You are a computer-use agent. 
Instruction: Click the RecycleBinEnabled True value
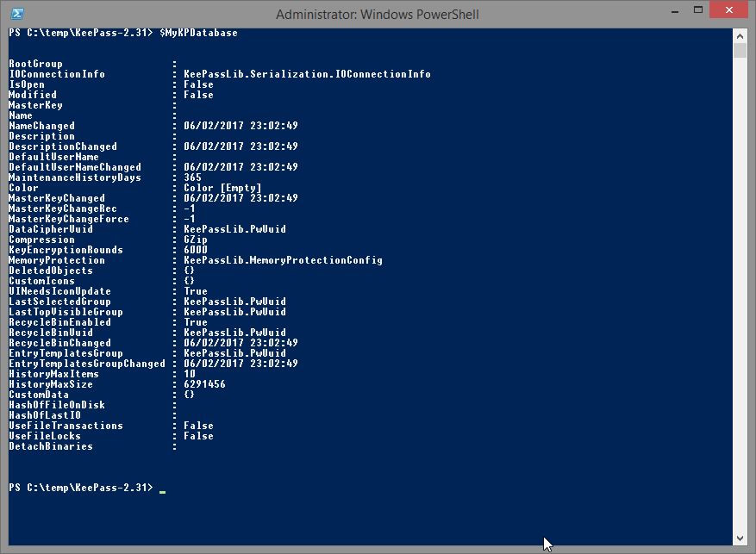[196, 321]
